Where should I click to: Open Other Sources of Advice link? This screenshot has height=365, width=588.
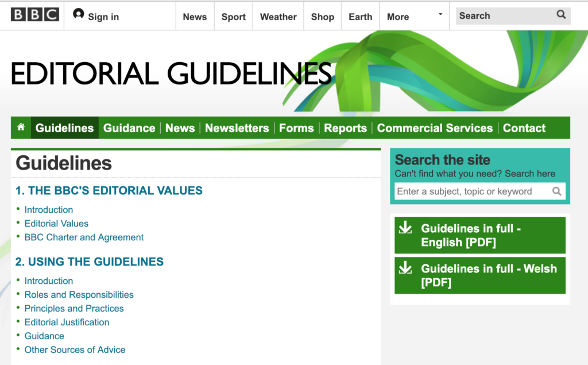tap(75, 349)
